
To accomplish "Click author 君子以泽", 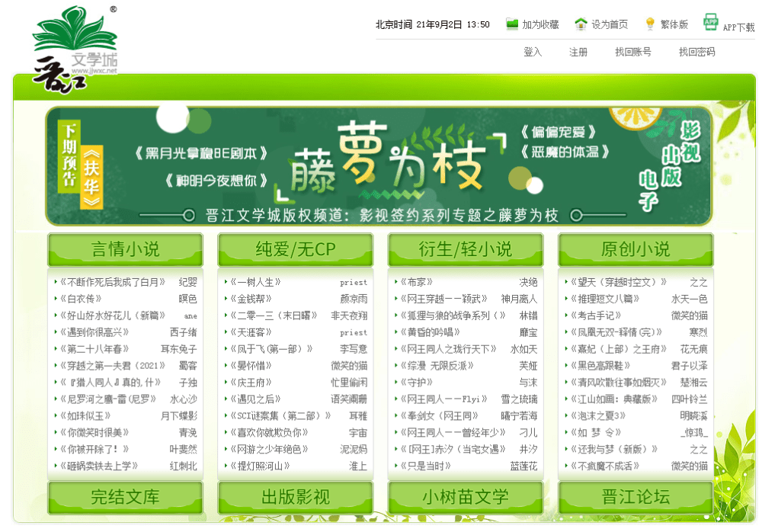I will [x=689, y=366].
